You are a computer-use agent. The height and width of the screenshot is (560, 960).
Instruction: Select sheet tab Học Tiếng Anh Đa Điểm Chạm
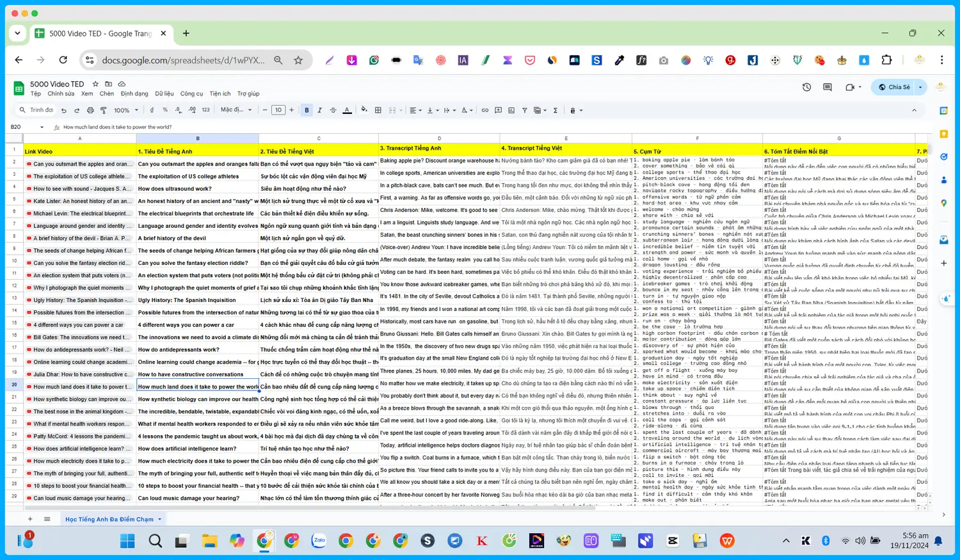click(109, 519)
